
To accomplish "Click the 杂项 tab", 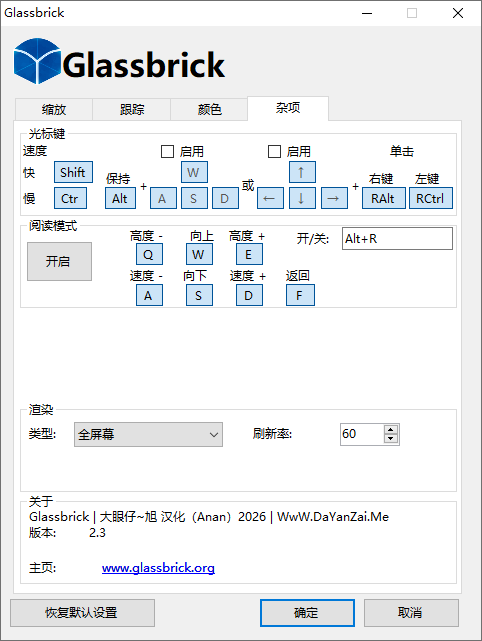I will [288, 108].
